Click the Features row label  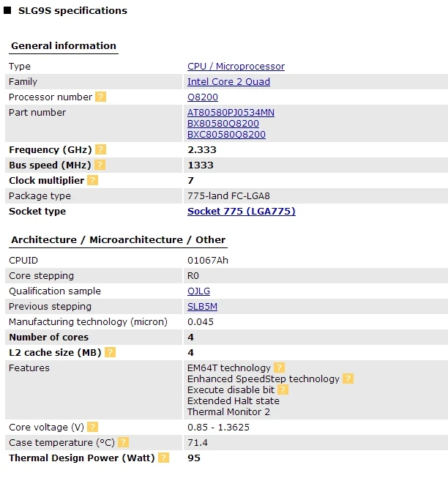pyautogui.click(x=29, y=368)
